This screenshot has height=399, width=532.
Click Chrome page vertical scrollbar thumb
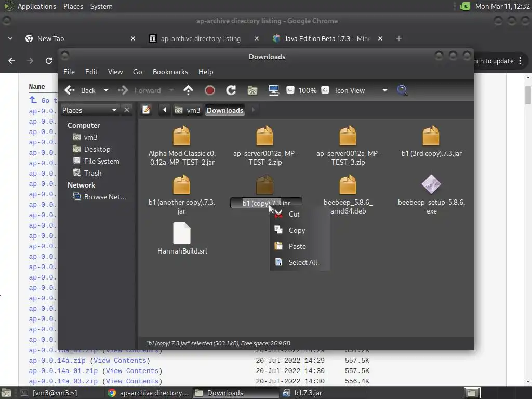pos(528,96)
